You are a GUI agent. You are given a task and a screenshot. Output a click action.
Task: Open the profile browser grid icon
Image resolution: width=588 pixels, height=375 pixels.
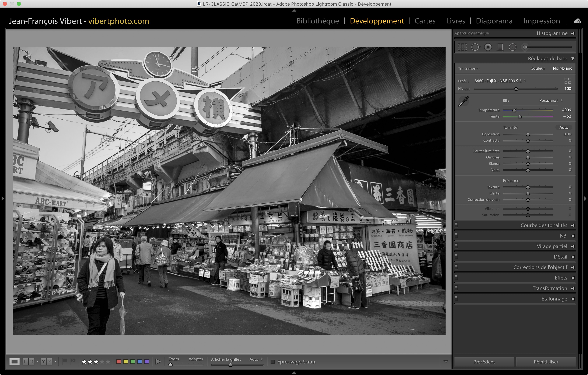coord(568,81)
